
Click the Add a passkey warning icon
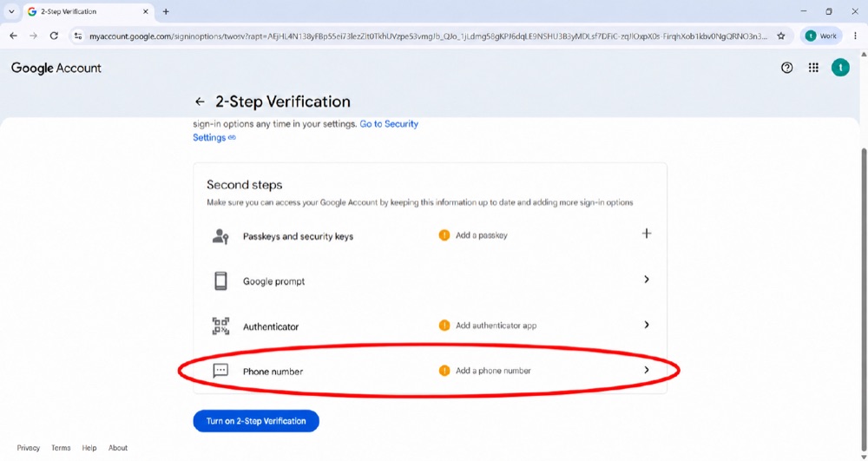click(444, 235)
